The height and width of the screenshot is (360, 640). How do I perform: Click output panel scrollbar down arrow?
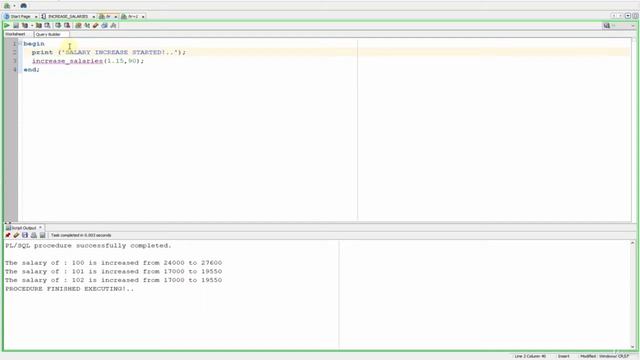[x=633, y=347]
